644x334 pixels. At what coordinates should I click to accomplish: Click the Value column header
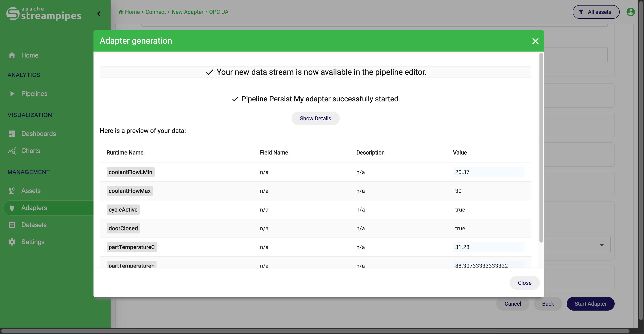tap(460, 152)
